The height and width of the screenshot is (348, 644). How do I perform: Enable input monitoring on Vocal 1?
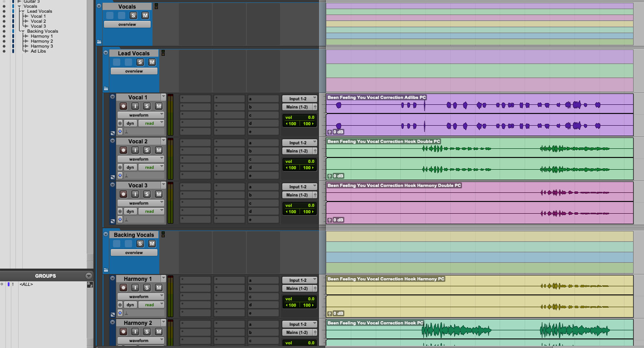[x=135, y=106]
